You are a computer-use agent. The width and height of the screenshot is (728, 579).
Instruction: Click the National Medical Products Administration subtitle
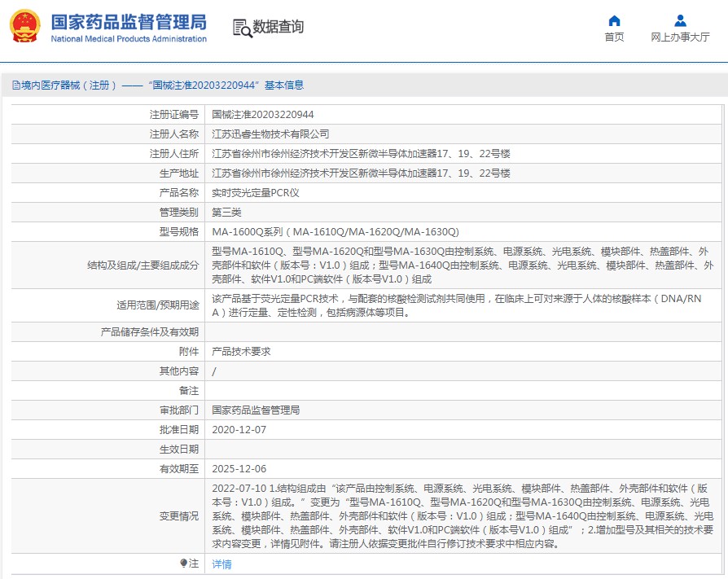(129, 39)
